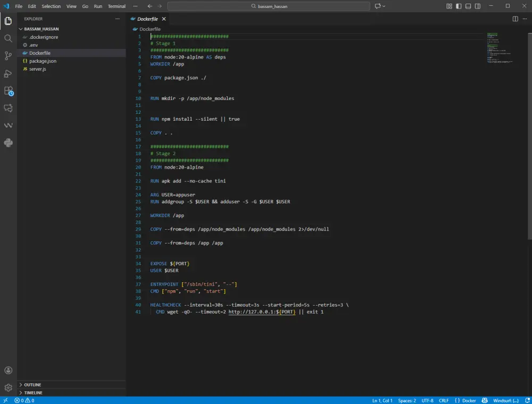Open the Terminal menu
532x404 pixels.
pos(117,6)
